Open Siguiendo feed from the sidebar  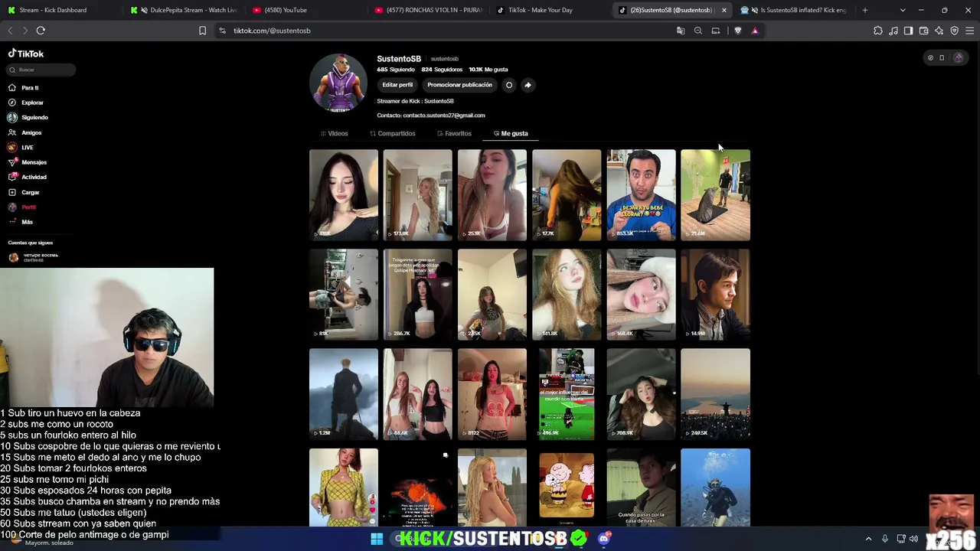28,117
